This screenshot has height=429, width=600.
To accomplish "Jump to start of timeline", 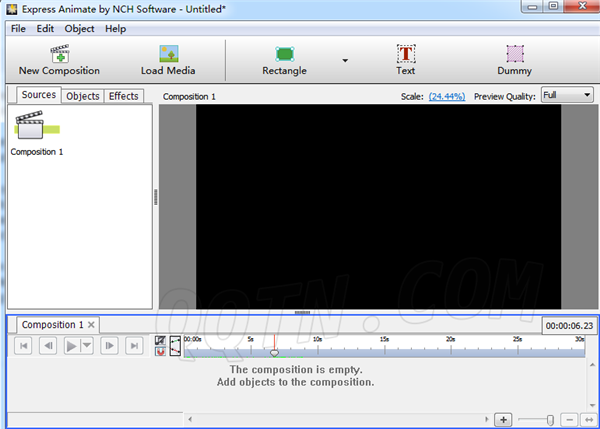I will point(23,346).
